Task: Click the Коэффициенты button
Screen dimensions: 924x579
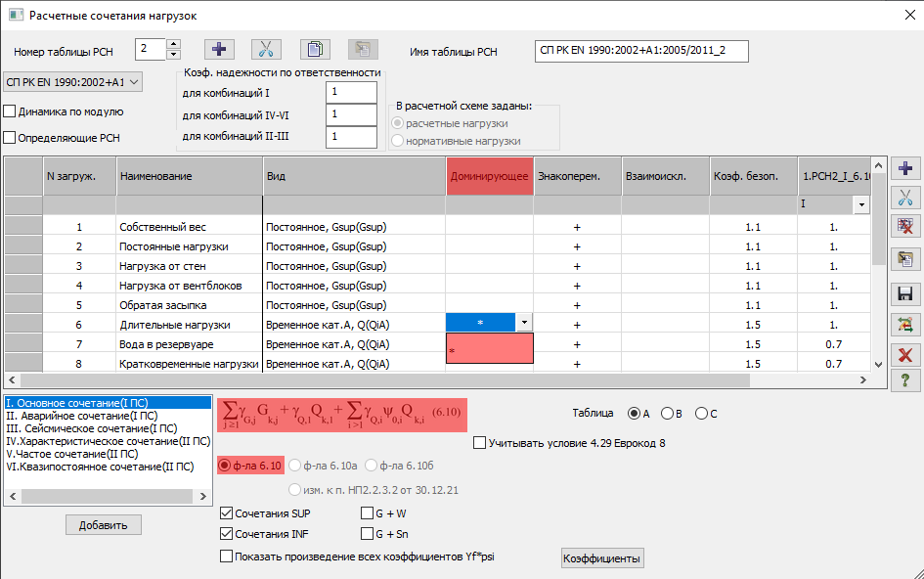Action: 601,558
